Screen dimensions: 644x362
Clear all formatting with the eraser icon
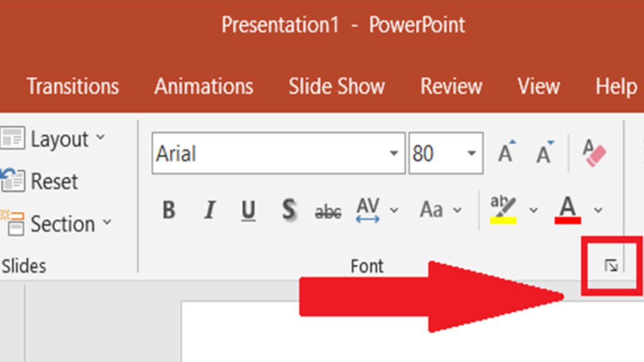[594, 152]
